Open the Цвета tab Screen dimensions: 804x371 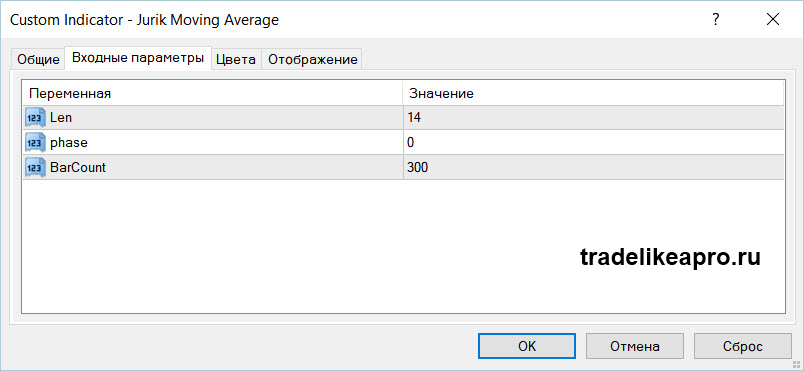coord(236,59)
